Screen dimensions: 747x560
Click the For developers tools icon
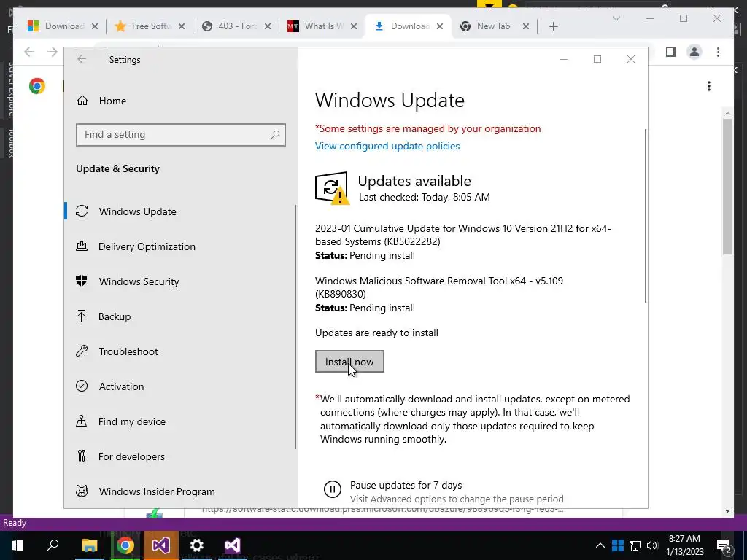click(82, 456)
